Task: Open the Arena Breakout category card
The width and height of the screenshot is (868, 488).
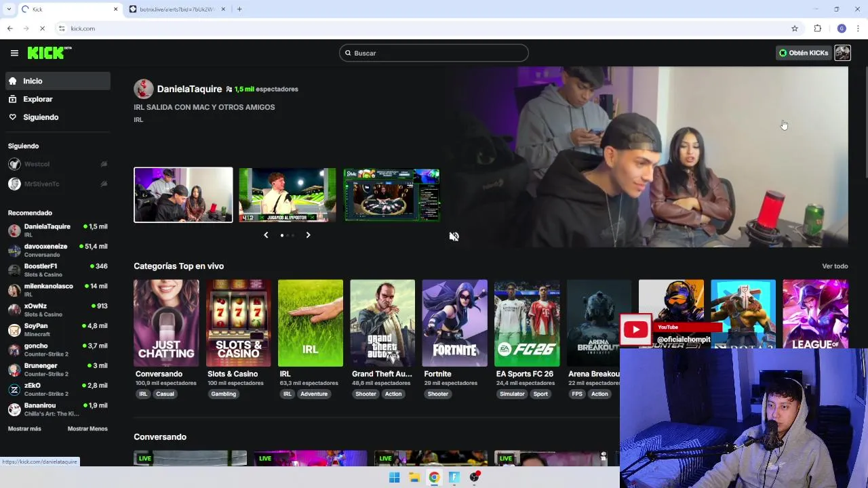Action: (599, 323)
